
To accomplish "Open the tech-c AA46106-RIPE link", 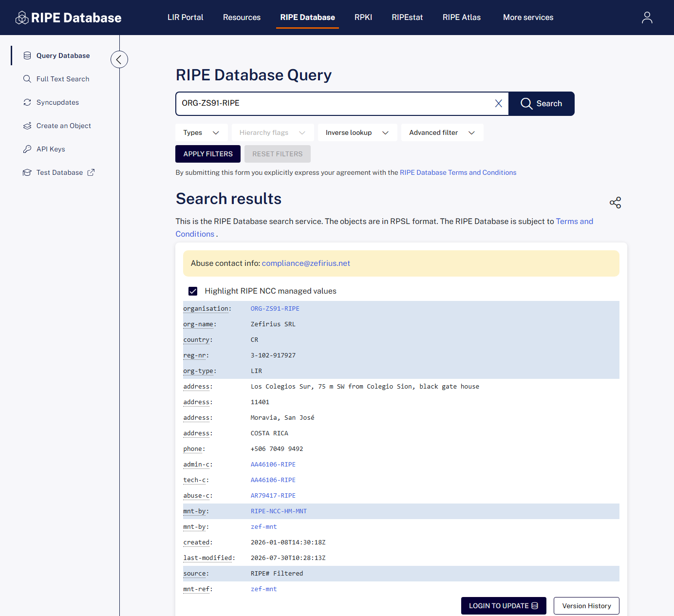I will pos(273,480).
